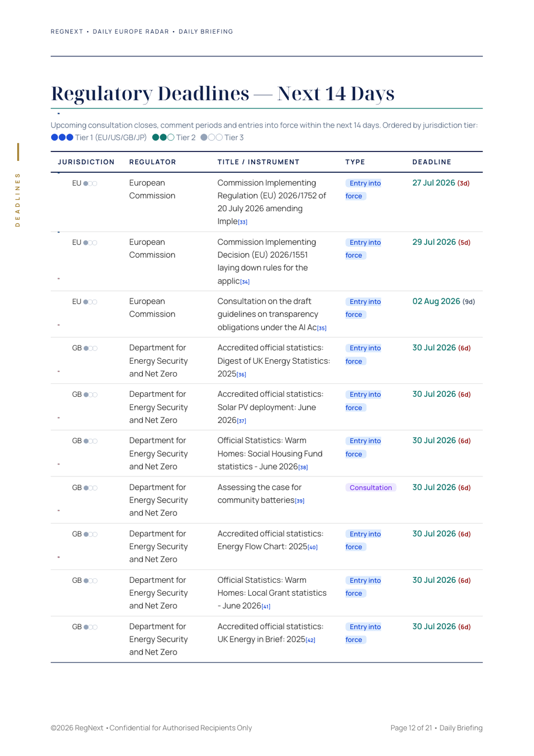
Task: Click the DEADLINE column header
Action: 432,162
